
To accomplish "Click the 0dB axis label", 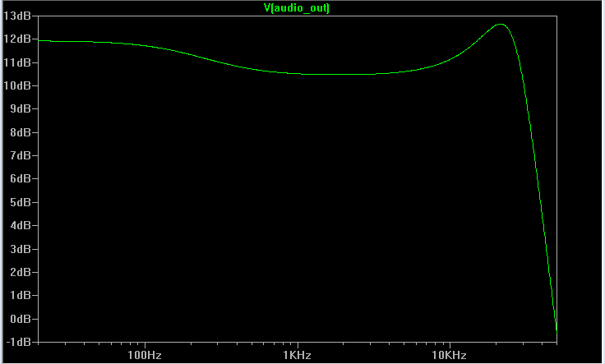I will (21, 320).
